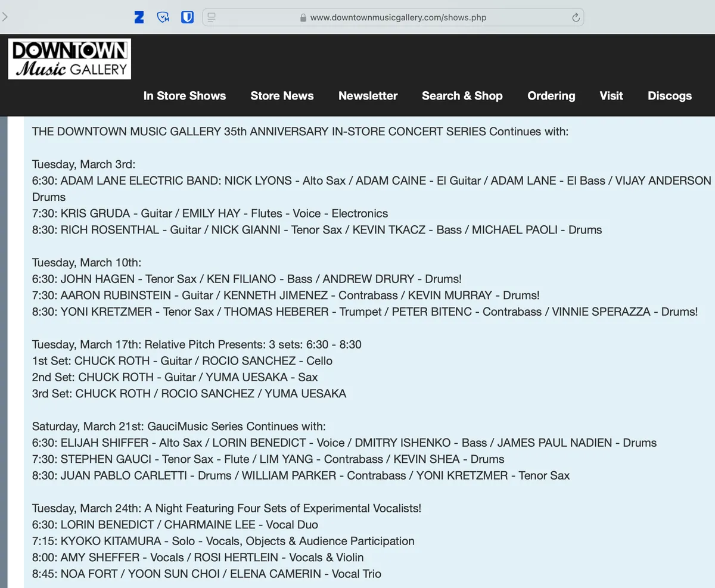The height and width of the screenshot is (588, 715).
Task: Click the forward navigation arrow
Action: pyautogui.click(x=5, y=17)
